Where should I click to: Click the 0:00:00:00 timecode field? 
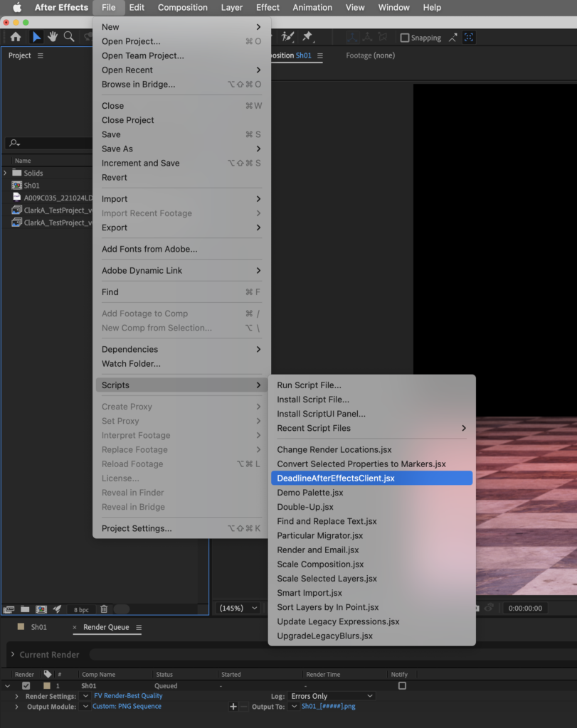[525, 609]
